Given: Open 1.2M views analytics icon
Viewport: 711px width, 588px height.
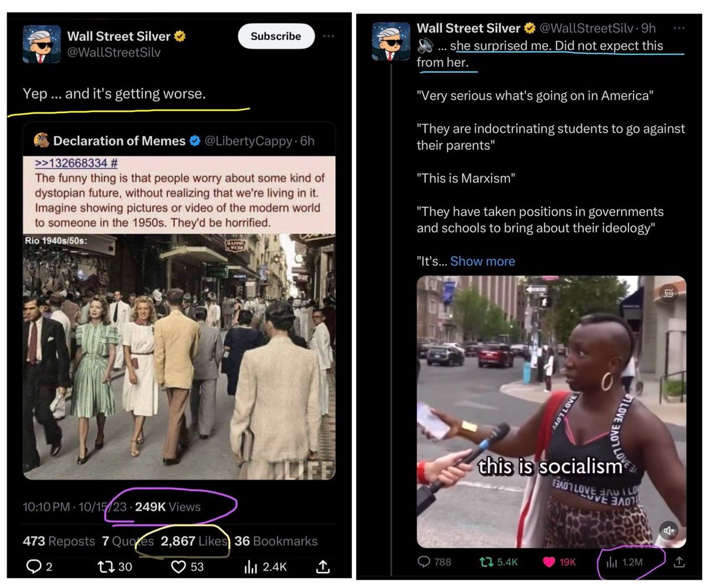Looking at the screenshot, I should (611, 561).
